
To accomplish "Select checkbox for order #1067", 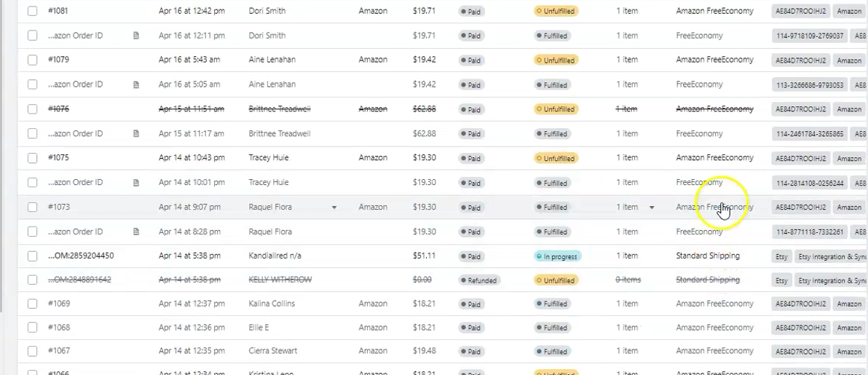I will tap(33, 351).
